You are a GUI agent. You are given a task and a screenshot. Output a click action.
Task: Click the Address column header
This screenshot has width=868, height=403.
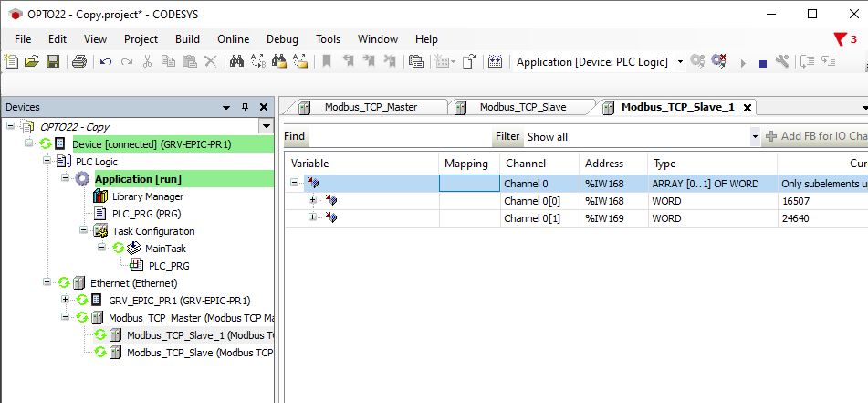pyautogui.click(x=614, y=164)
